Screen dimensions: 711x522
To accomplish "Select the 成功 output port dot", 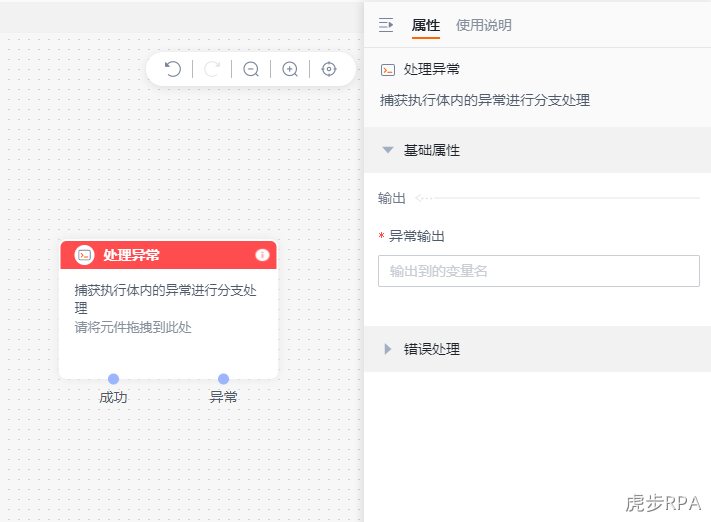I will (x=113, y=379).
